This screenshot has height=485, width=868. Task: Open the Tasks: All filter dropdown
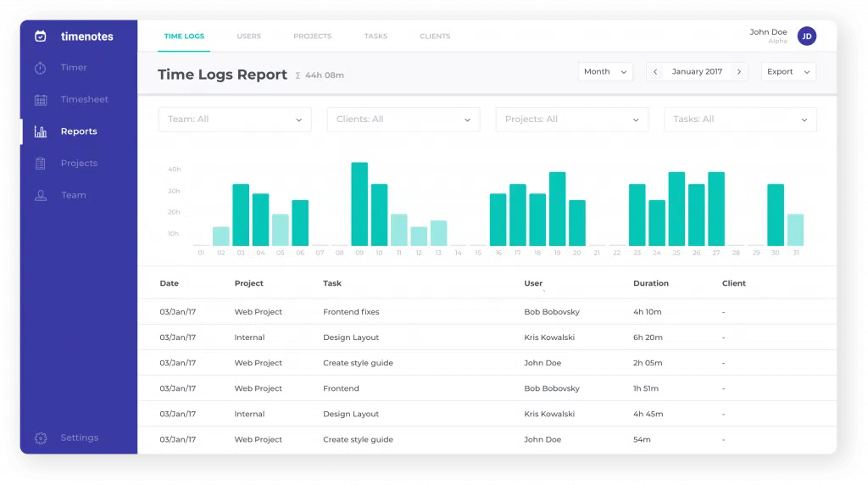(x=739, y=120)
